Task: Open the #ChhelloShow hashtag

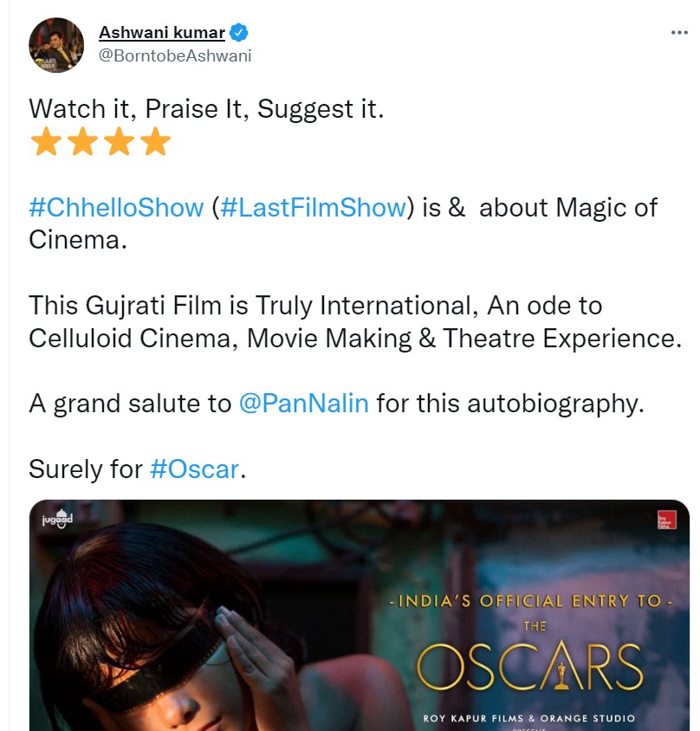Action: point(116,207)
